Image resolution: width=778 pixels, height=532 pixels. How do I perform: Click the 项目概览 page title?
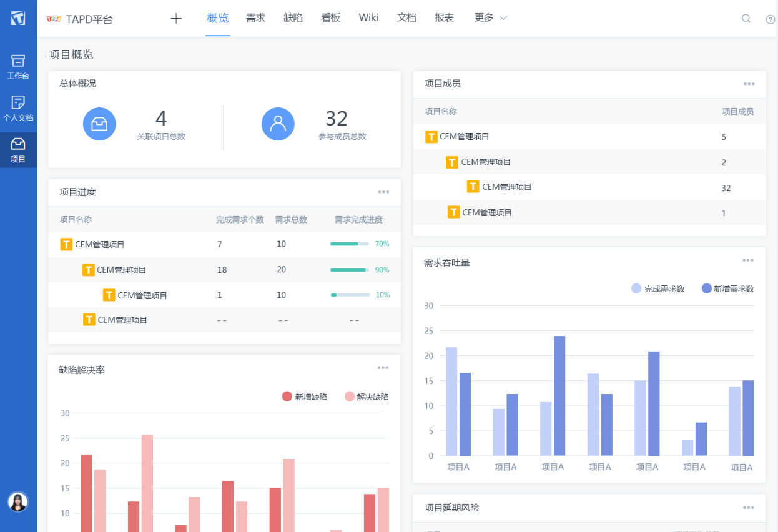71,54
